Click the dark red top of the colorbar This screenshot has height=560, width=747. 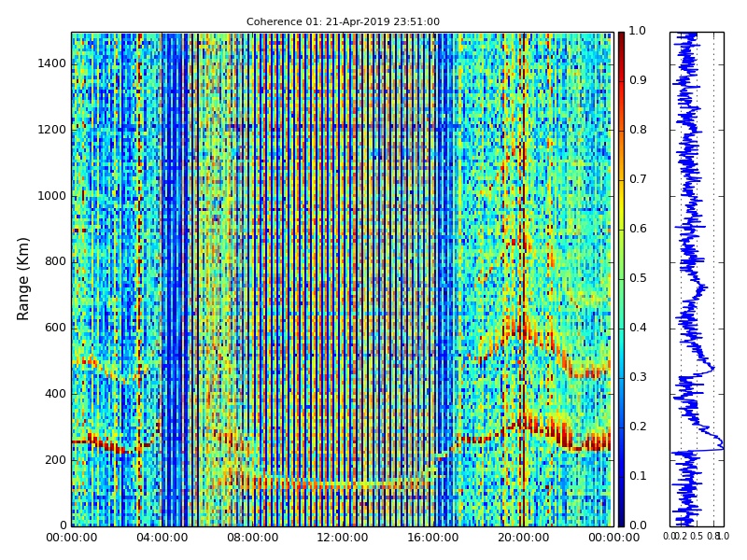621,38
